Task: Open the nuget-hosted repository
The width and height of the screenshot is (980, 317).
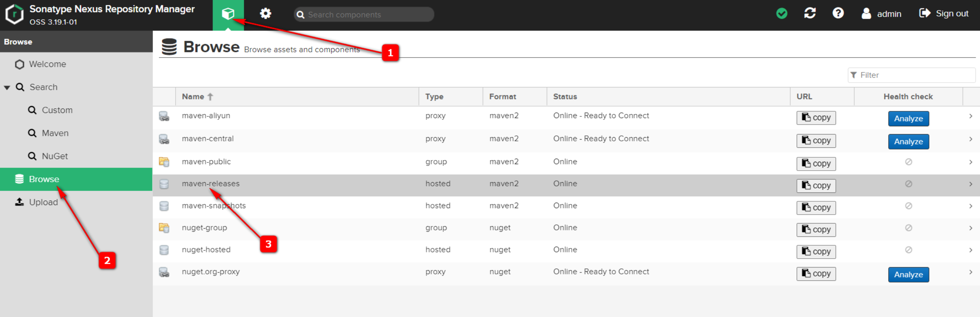Action: click(x=206, y=250)
